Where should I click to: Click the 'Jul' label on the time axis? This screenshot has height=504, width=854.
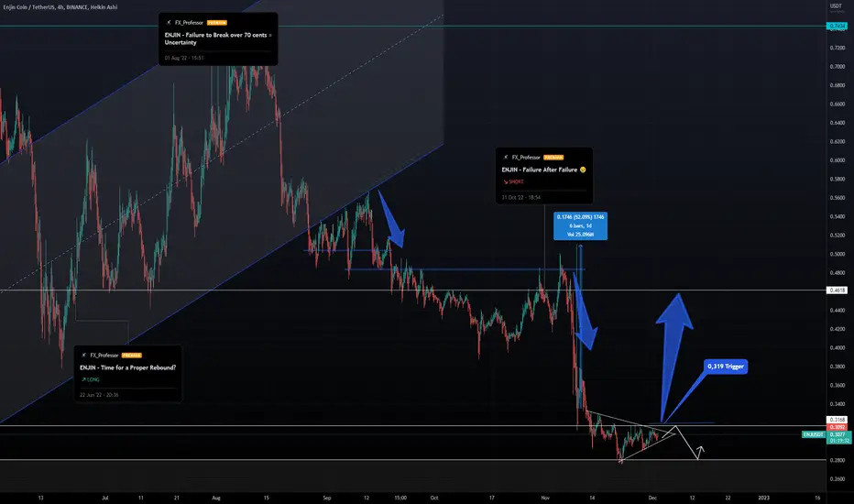point(105,498)
